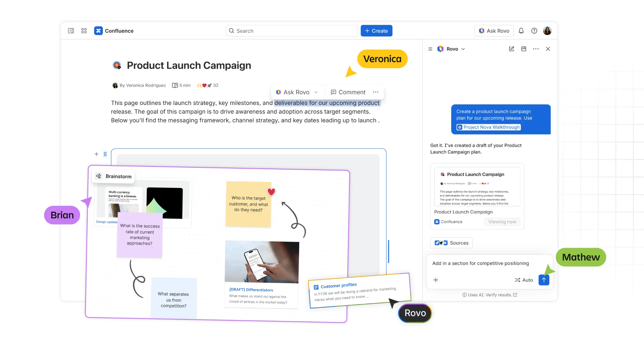Expand the Ask Rovo selection dropdown
The width and height of the screenshot is (644, 340).
[316, 92]
